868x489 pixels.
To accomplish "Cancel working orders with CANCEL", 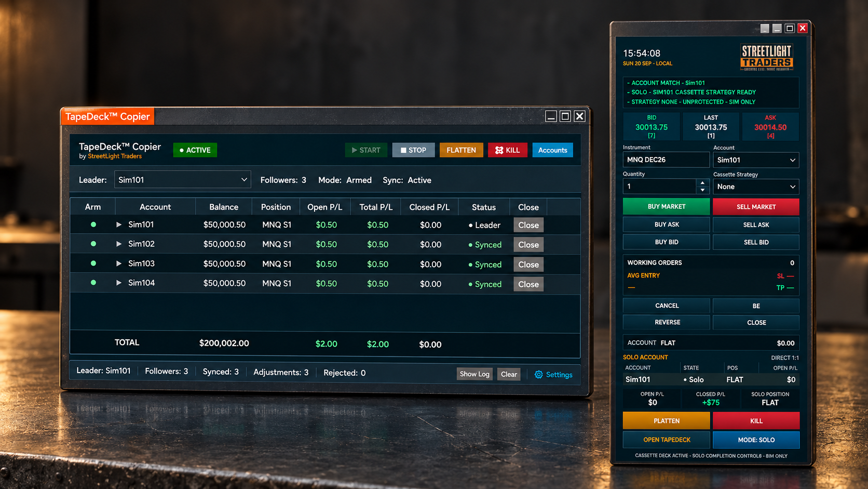I will coord(666,306).
